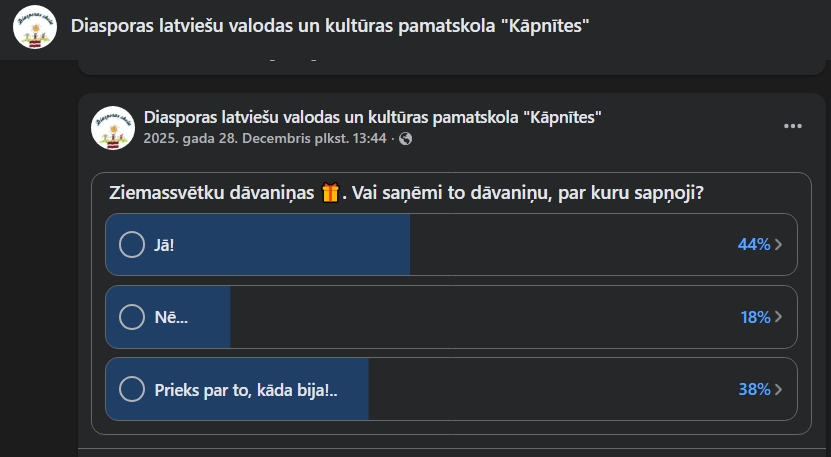Expand voters via chevron beside 18%
Image resolution: width=831 pixels, height=457 pixels.
point(779,317)
